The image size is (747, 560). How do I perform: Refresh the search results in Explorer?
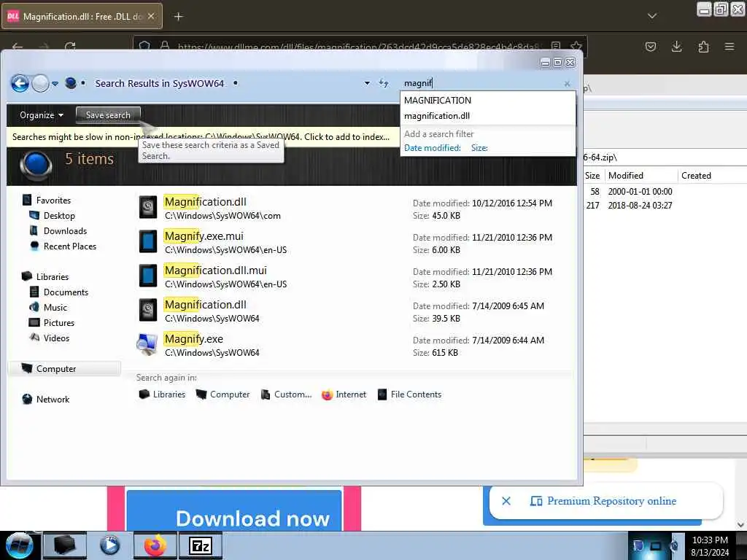pos(384,83)
